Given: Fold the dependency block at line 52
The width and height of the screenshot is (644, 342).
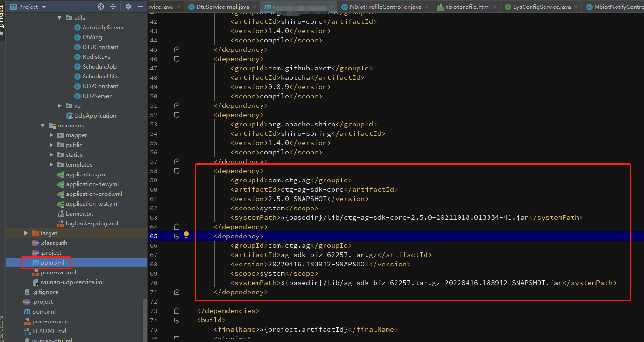Looking at the screenshot, I should click(x=177, y=115).
